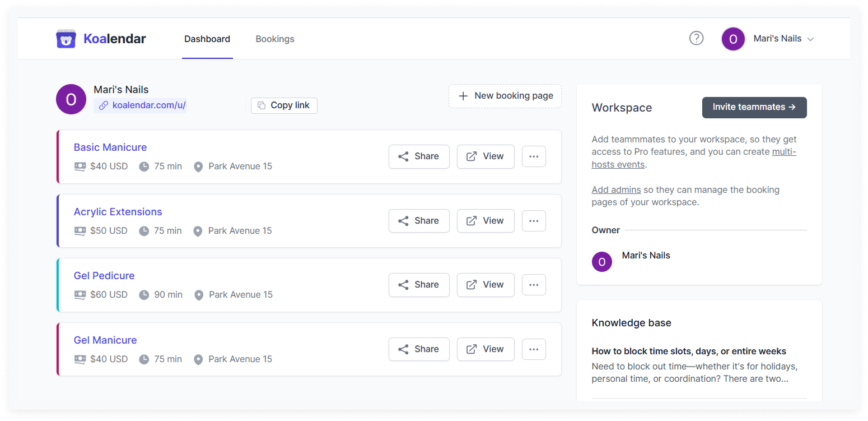Open the more options menu for Basic Manicure

click(x=534, y=156)
